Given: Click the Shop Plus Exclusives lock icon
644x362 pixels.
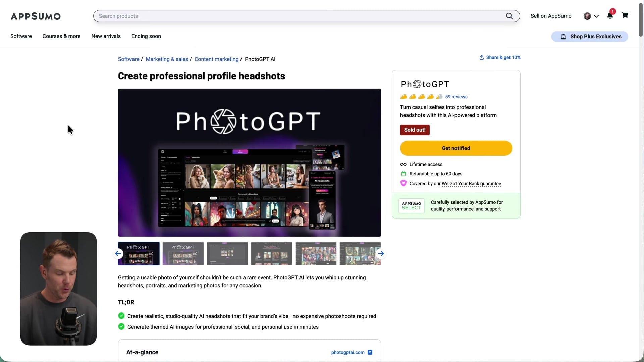Looking at the screenshot, I should point(563,37).
